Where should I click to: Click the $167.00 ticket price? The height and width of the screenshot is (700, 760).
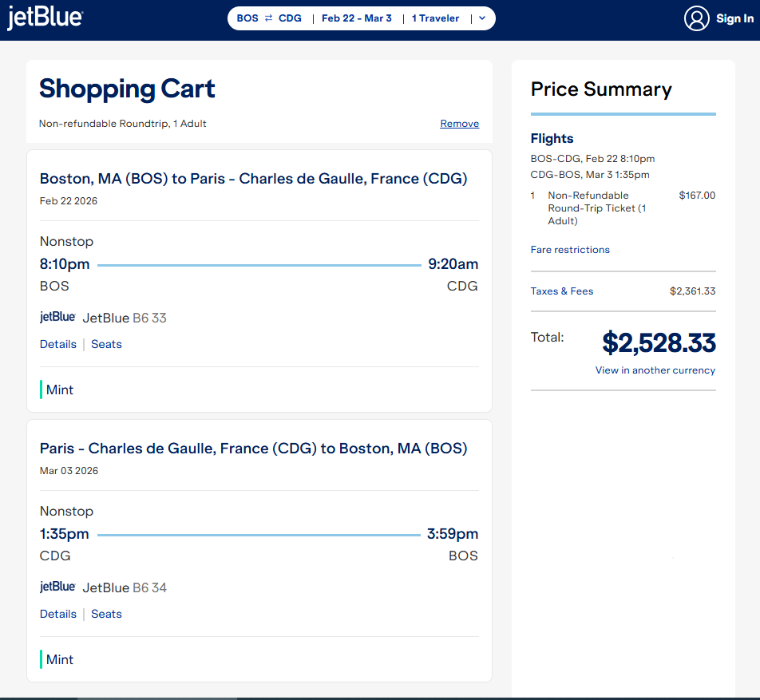point(697,196)
